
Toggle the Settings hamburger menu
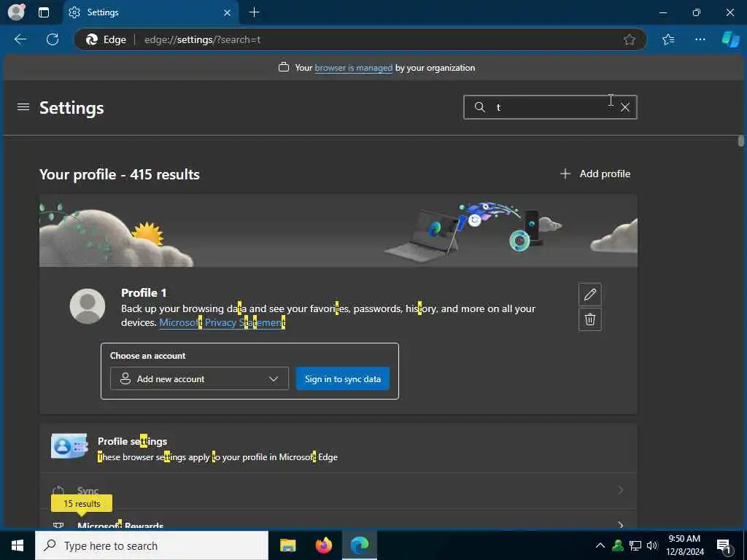click(x=23, y=107)
